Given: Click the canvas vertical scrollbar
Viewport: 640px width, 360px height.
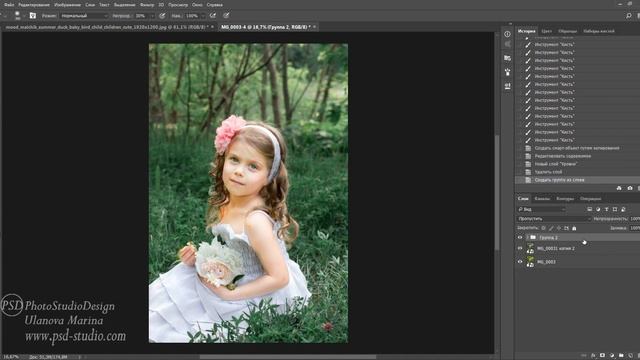Looking at the screenshot, I should pos(497,193).
